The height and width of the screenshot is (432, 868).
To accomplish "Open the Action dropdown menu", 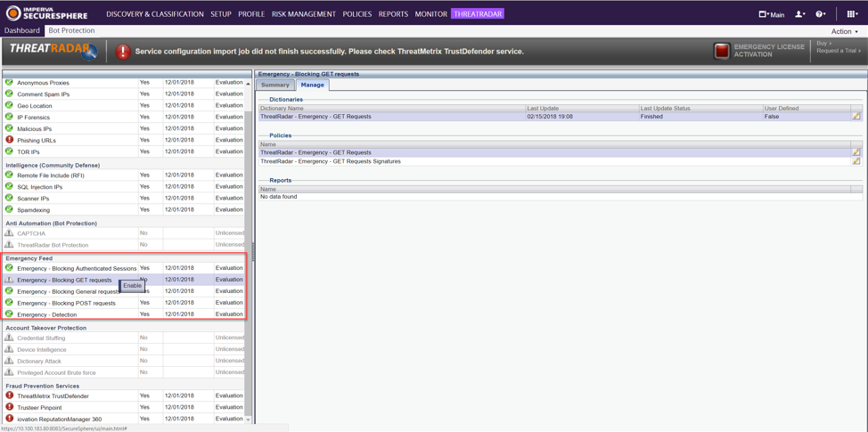I will coord(845,31).
